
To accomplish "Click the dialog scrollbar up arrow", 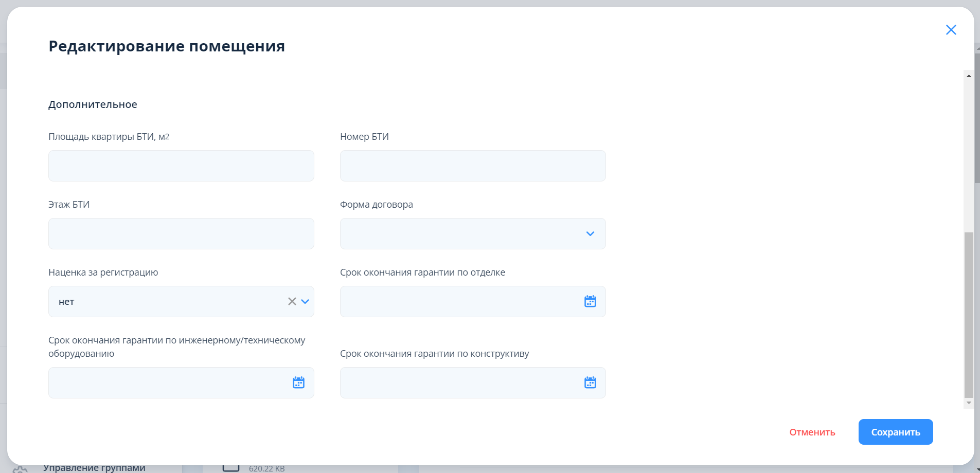I will 969,76.
